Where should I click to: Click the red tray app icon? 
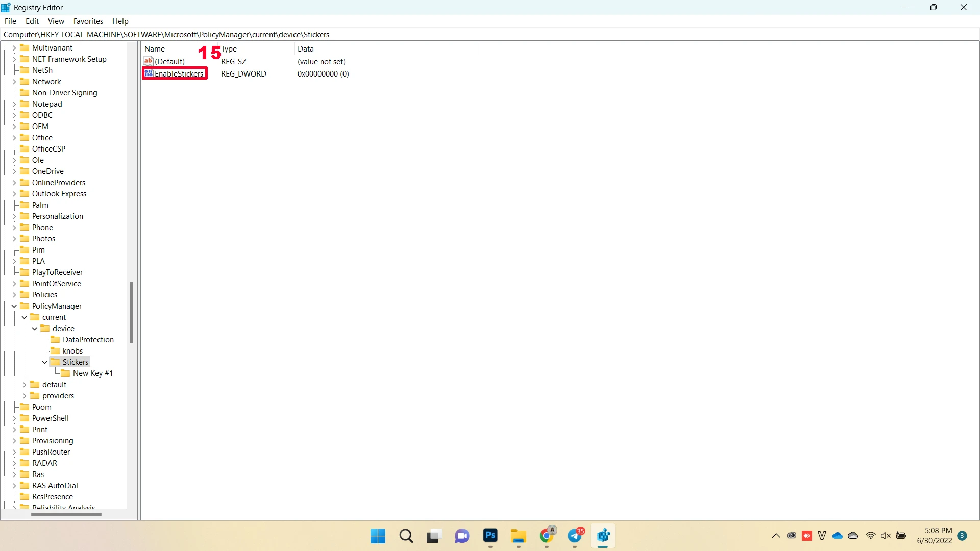point(807,536)
